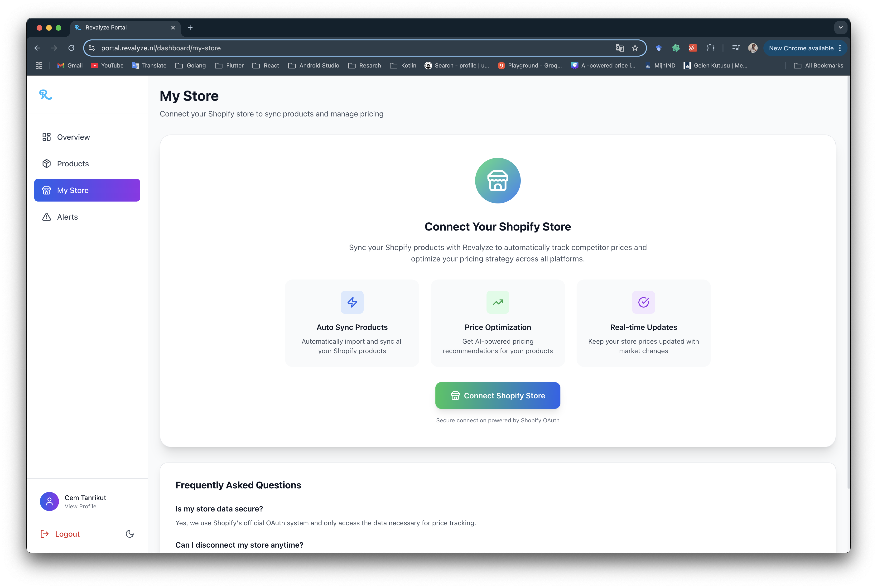This screenshot has height=588, width=877.
Task: Open the Extensions puzzle icon
Action: (x=710, y=48)
